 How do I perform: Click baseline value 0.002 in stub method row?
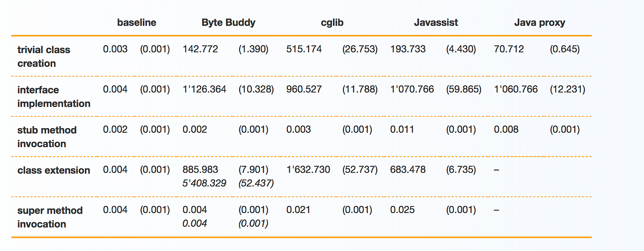coord(115,129)
